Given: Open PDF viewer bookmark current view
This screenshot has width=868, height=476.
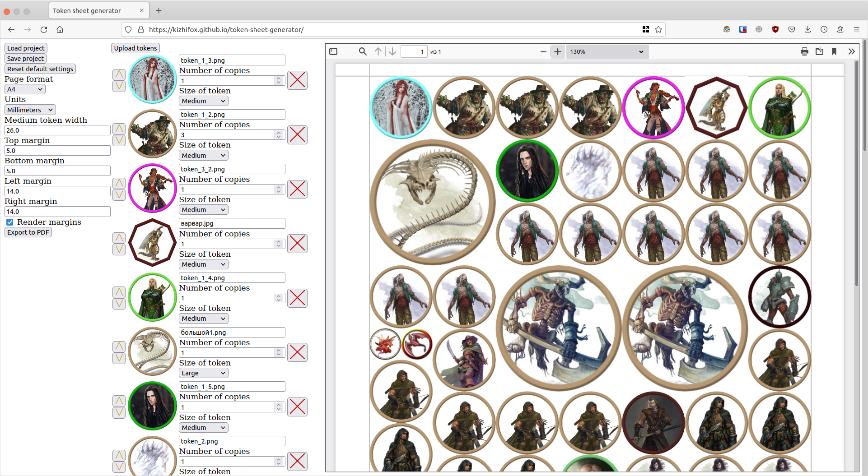Looking at the screenshot, I should [834, 51].
